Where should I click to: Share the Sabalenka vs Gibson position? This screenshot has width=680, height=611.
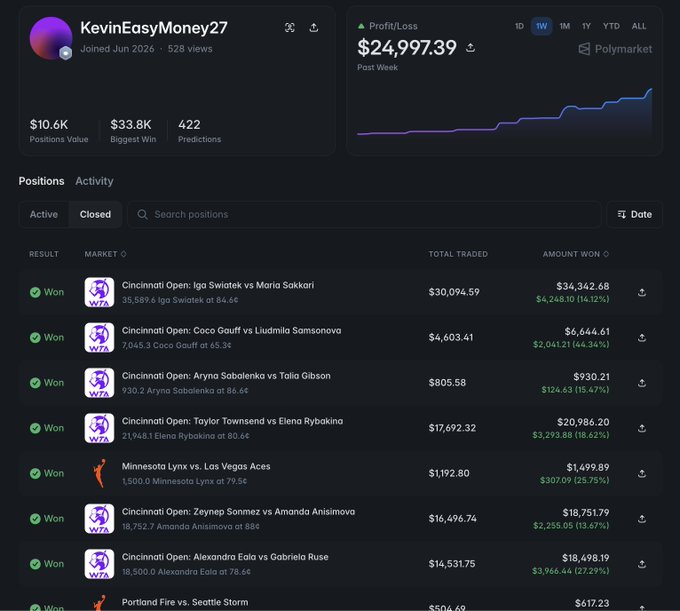click(x=642, y=383)
